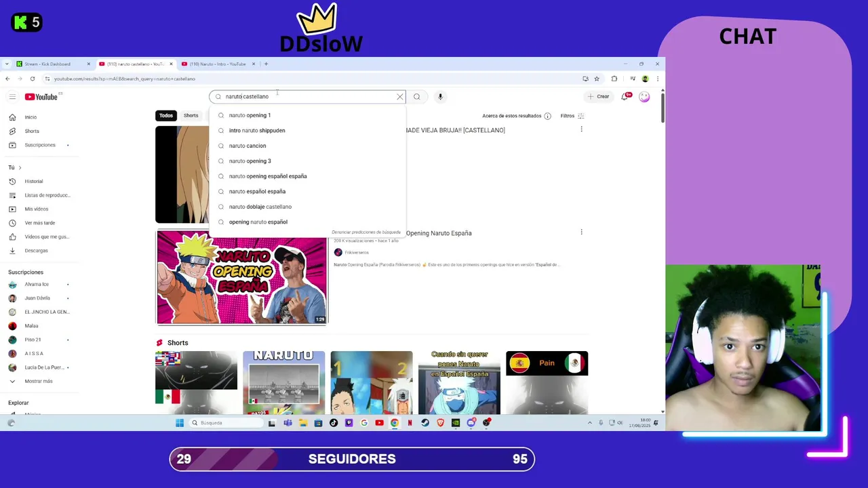Open three-dot menu for VIEJA BRUJA CASTELLANO video
The image size is (868, 488).
coord(581,129)
